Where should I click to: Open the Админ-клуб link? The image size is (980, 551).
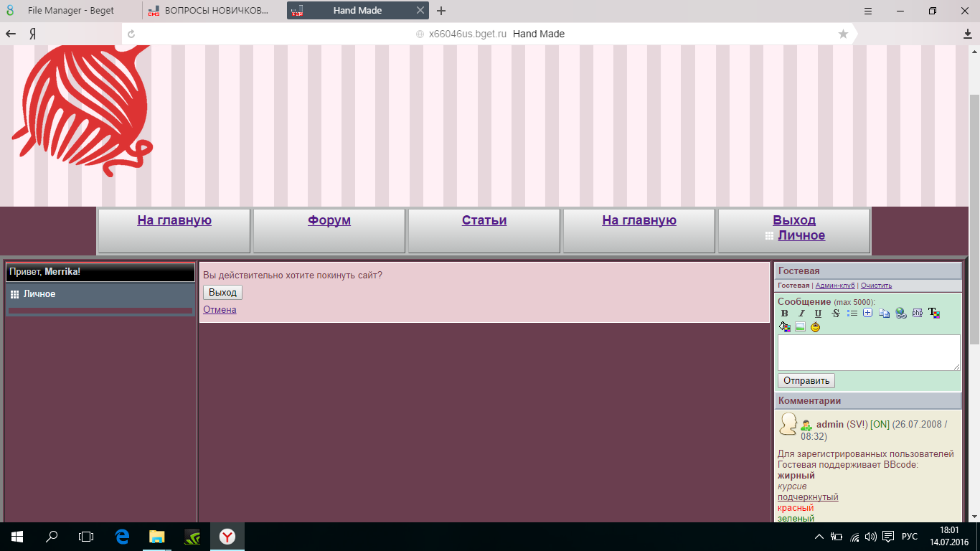tap(834, 286)
